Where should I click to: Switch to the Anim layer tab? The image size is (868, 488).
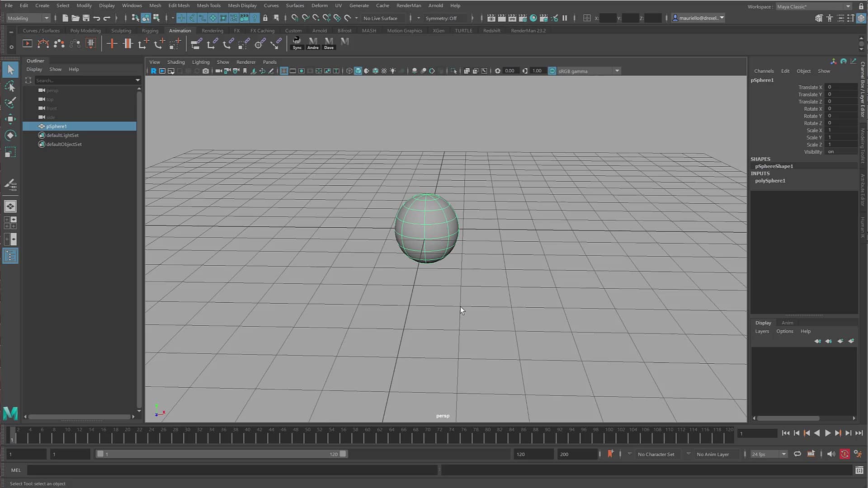(787, 323)
